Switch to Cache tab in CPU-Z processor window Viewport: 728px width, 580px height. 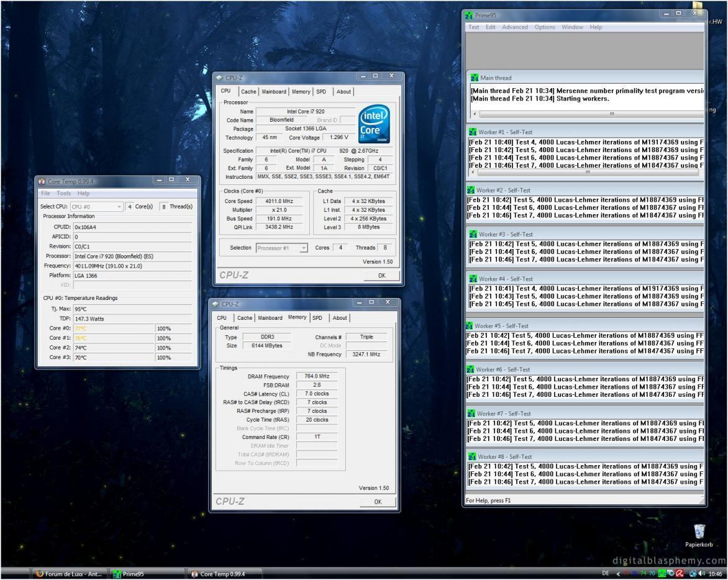(x=248, y=92)
